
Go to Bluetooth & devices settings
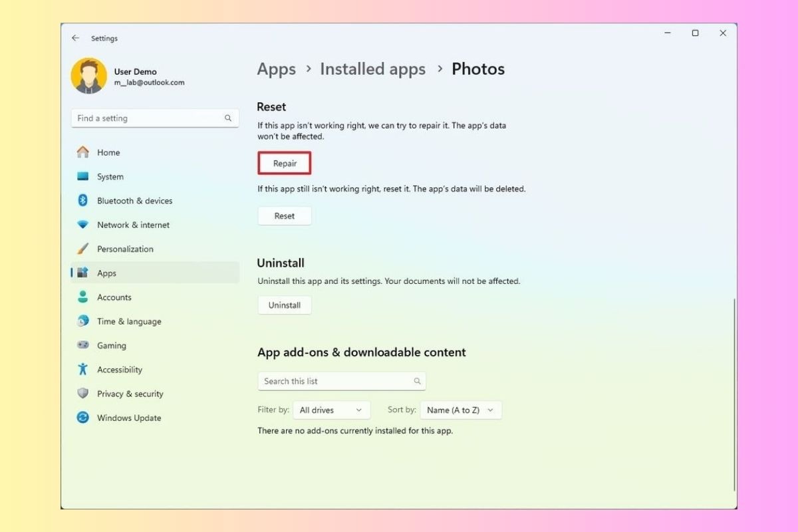[x=154, y=201]
